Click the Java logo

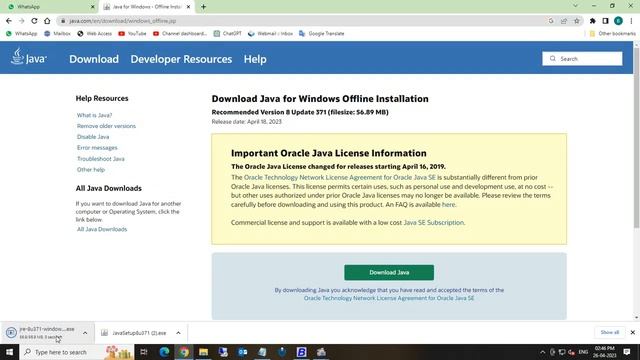(x=29, y=57)
